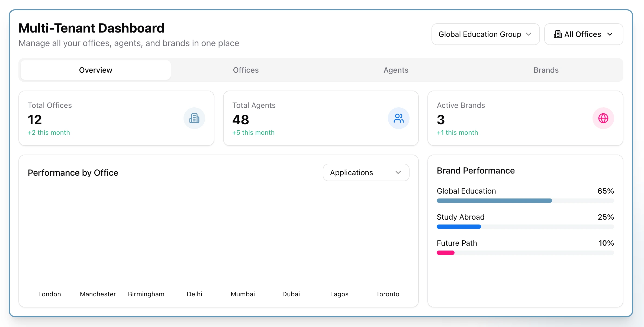
Task: Click the pink globe icon in Active Brands
Action: click(x=603, y=118)
